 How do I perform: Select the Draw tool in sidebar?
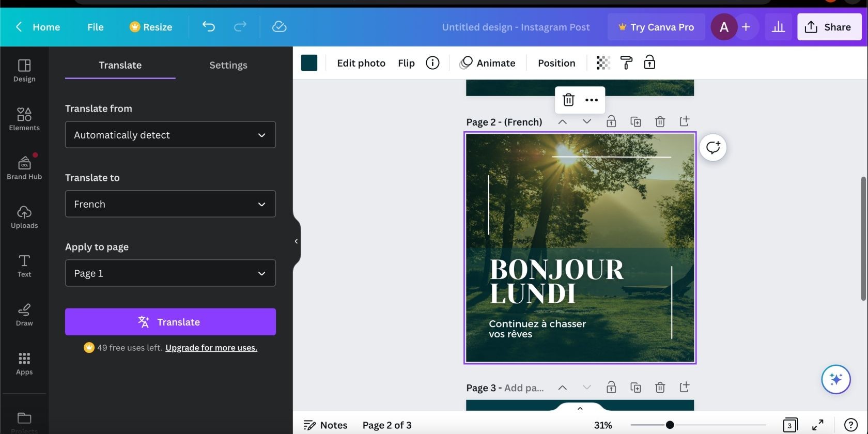point(24,315)
